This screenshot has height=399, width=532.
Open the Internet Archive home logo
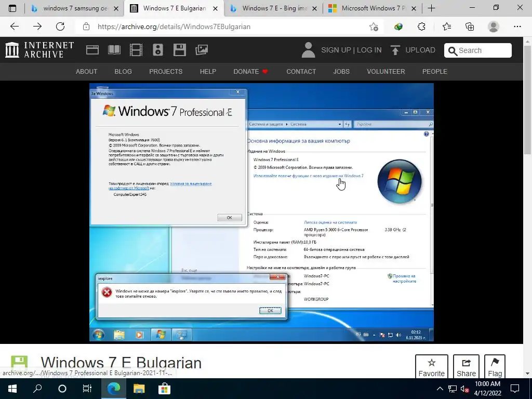pyautogui.click(x=39, y=50)
